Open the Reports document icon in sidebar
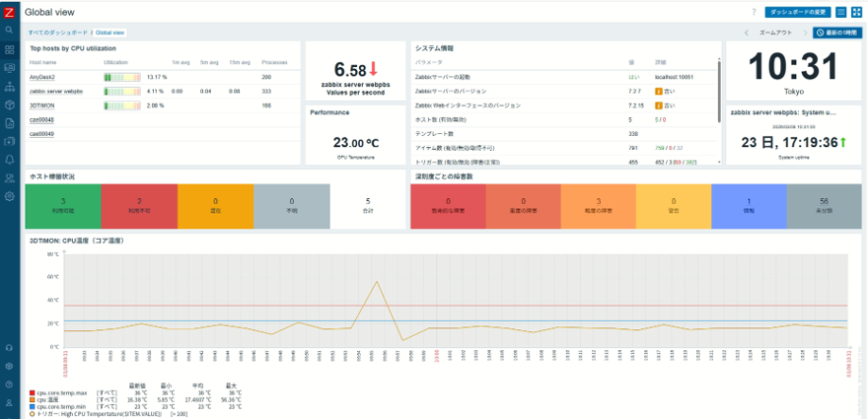868x419 pixels. tap(9, 123)
